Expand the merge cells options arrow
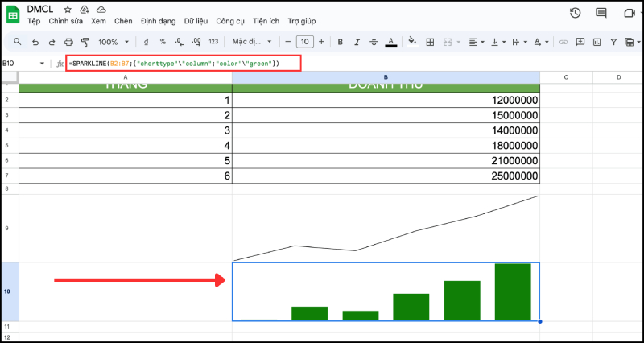 458,42
